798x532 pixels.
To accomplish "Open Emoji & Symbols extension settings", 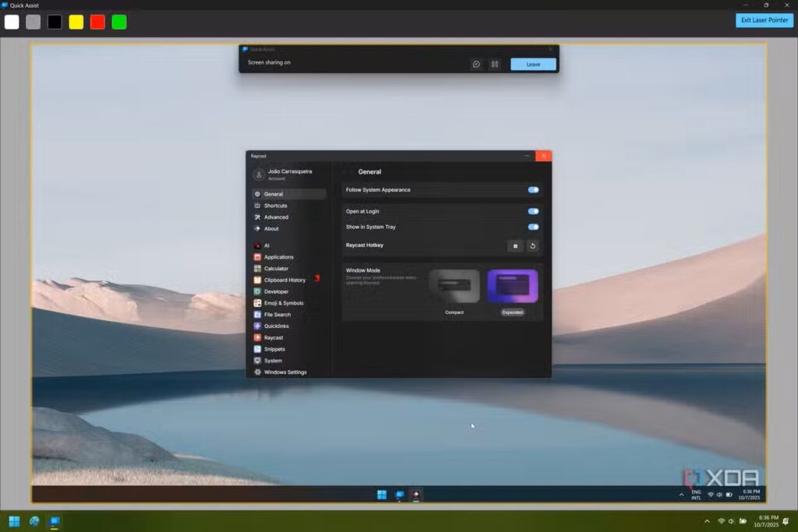I will pos(284,303).
